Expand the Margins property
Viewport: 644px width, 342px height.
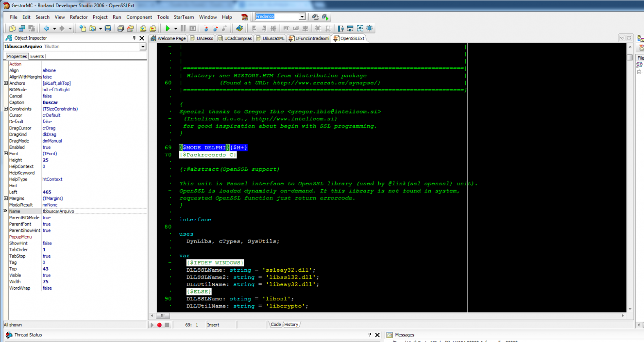click(x=6, y=198)
